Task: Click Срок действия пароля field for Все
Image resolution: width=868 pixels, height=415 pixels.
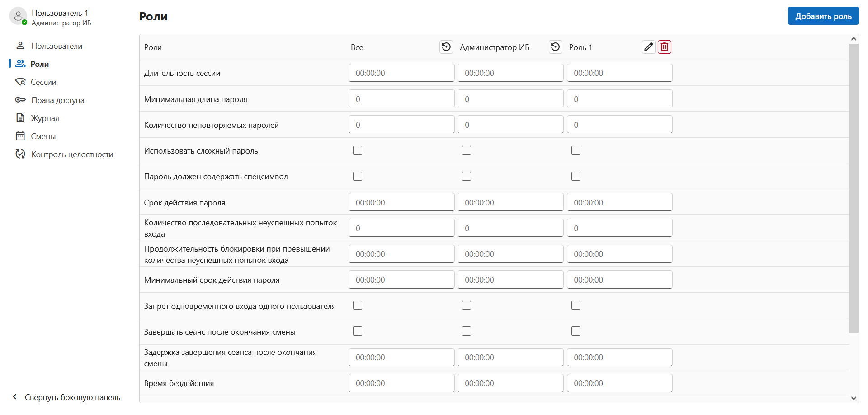Action: pyautogui.click(x=401, y=202)
